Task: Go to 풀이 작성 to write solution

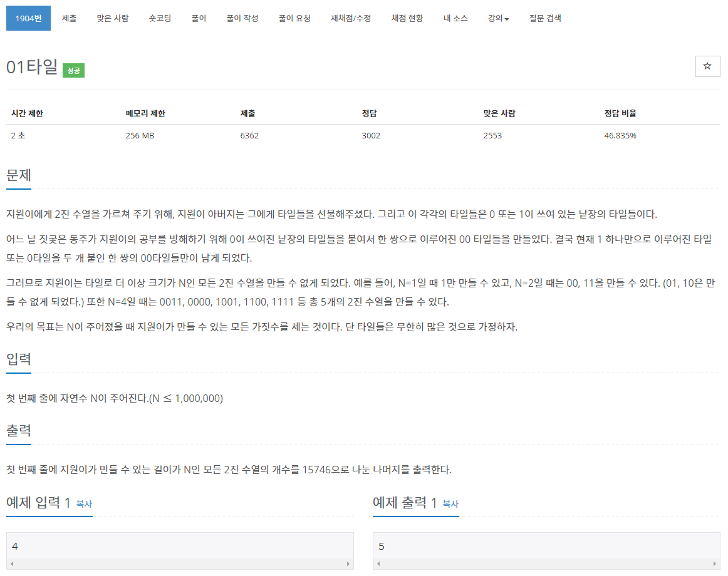Action: tap(242, 18)
